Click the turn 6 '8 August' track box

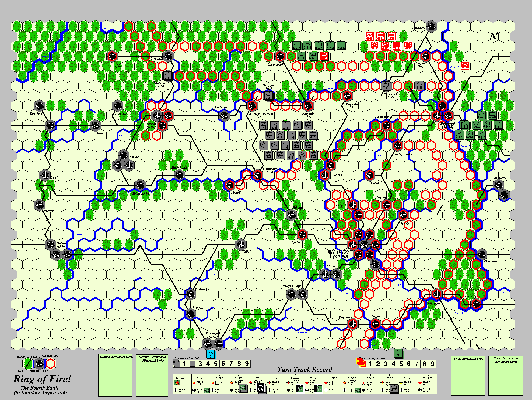276,384
